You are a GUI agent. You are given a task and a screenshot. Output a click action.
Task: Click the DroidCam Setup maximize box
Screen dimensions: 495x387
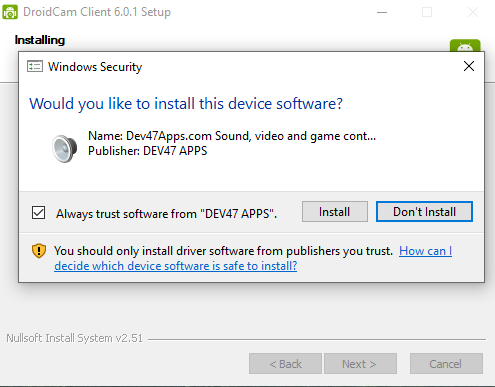point(427,12)
